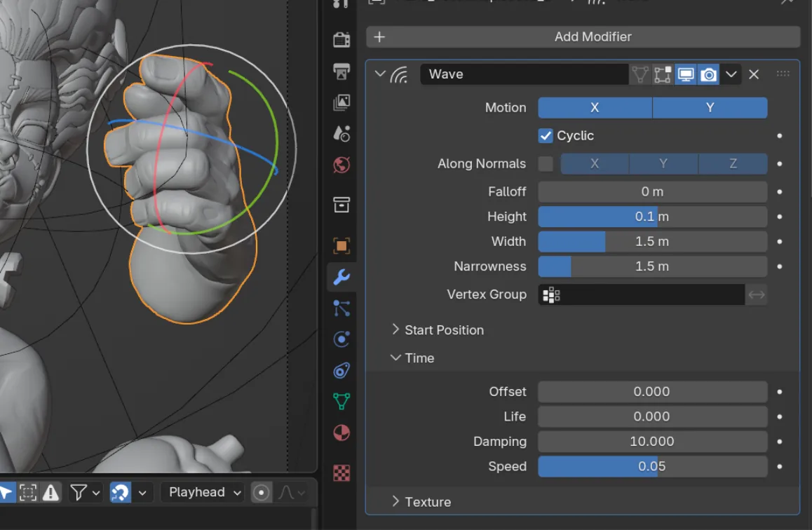The width and height of the screenshot is (812, 530).
Task: Open the Playhead dropdown
Action: coord(205,492)
